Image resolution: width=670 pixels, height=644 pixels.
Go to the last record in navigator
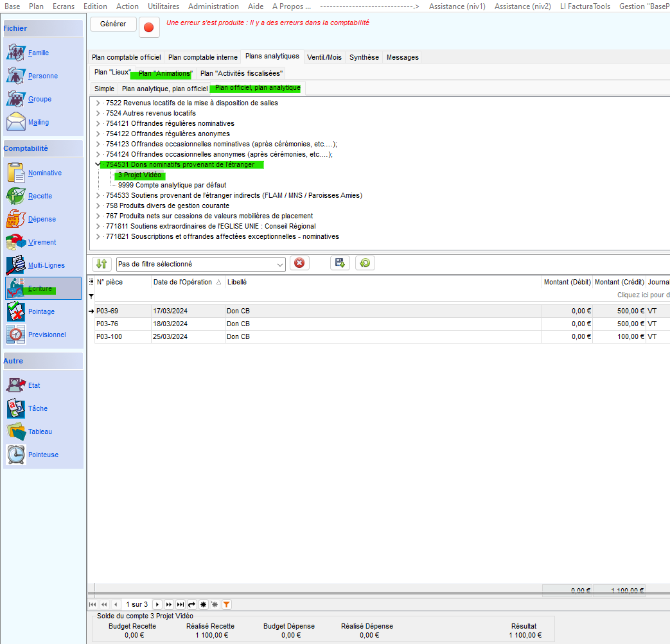pos(181,604)
